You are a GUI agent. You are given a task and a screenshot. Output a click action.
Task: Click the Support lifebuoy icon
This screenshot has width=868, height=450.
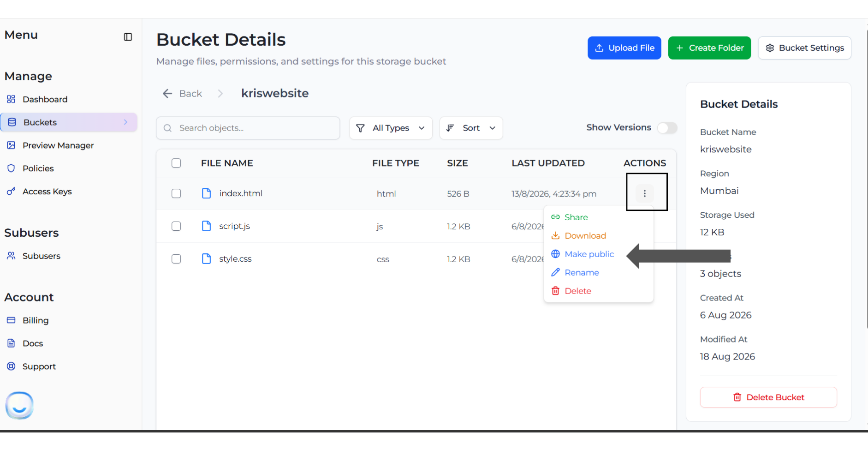(11, 366)
